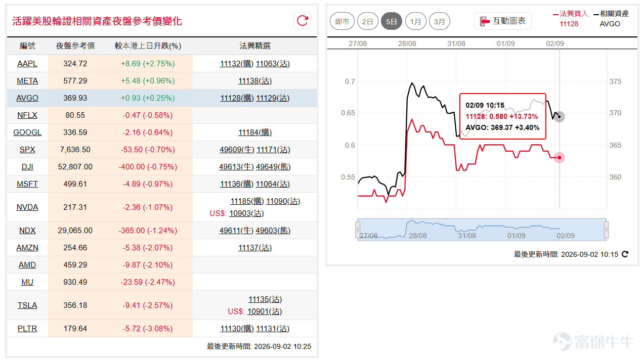The image size is (644, 360).
Task: Click NDX change cell -365.00 (-1.24%)
Action: [x=148, y=231]
